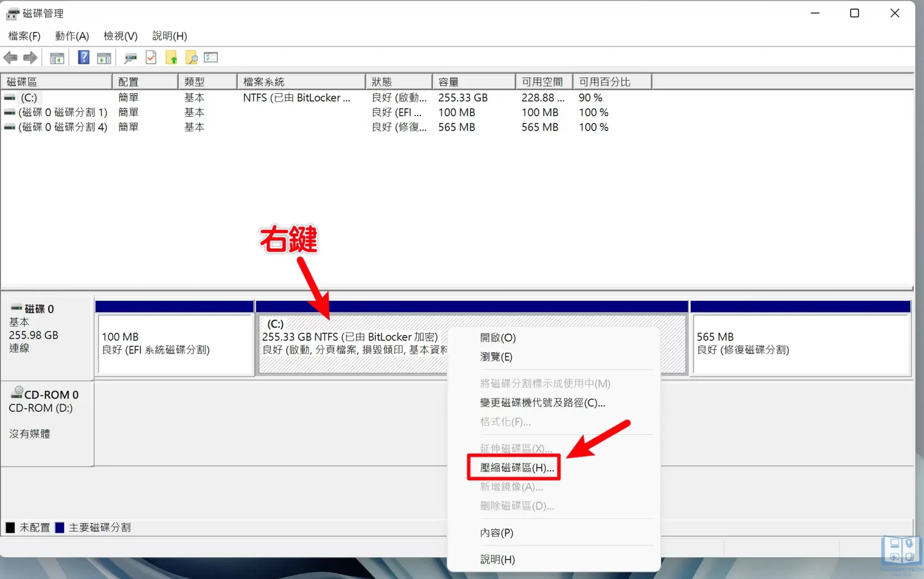Open the 檢視(V) menu
924x579 pixels.
coord(119,36)
